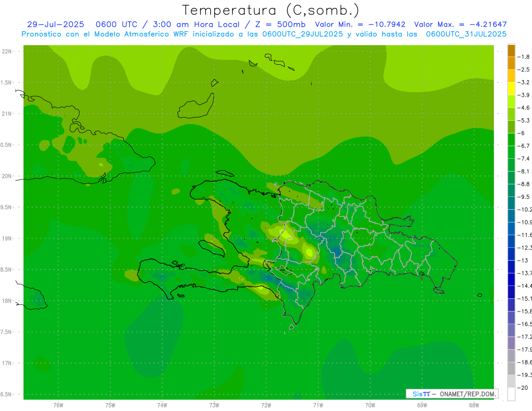Click the "-4.6" colorbar value

(524, 108)
